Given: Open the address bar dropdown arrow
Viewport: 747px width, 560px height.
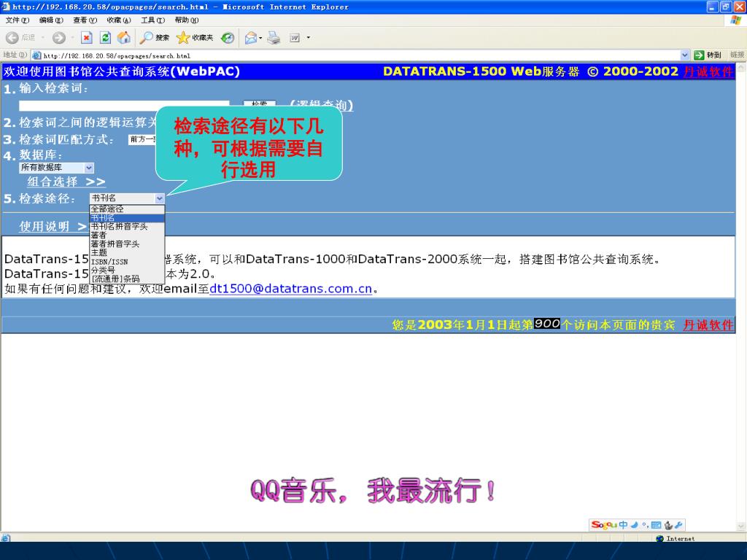Looking at the screenshot, I should (684, 55).
